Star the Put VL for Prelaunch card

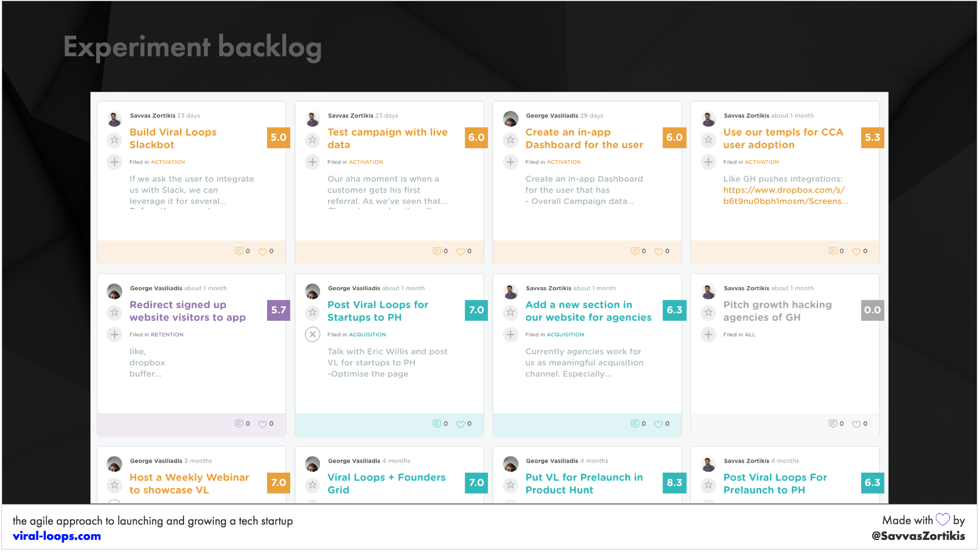click(511, 485)
